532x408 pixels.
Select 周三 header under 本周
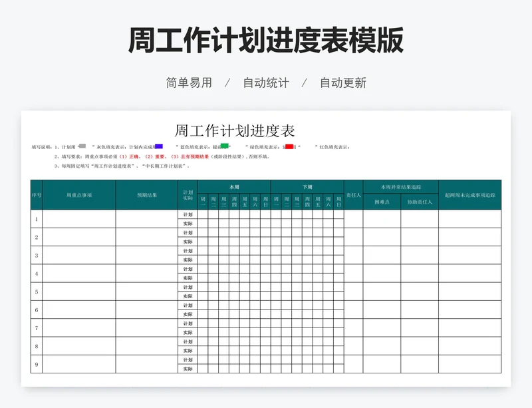(224, 202)
